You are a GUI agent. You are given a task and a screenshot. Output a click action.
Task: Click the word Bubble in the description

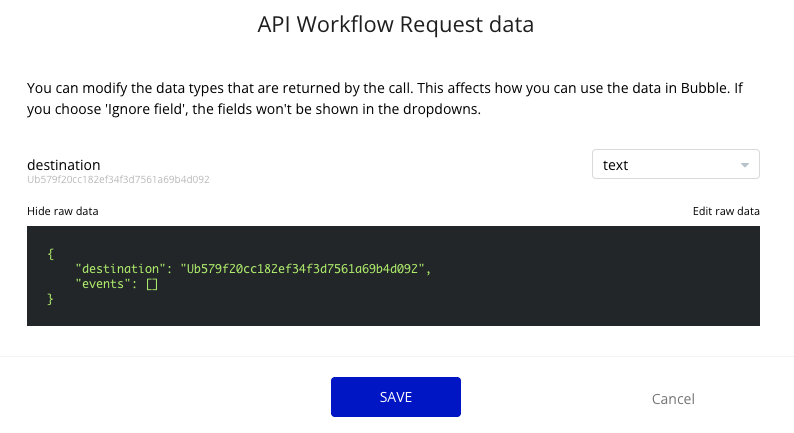pyautogui.click(x=703, y=88)
